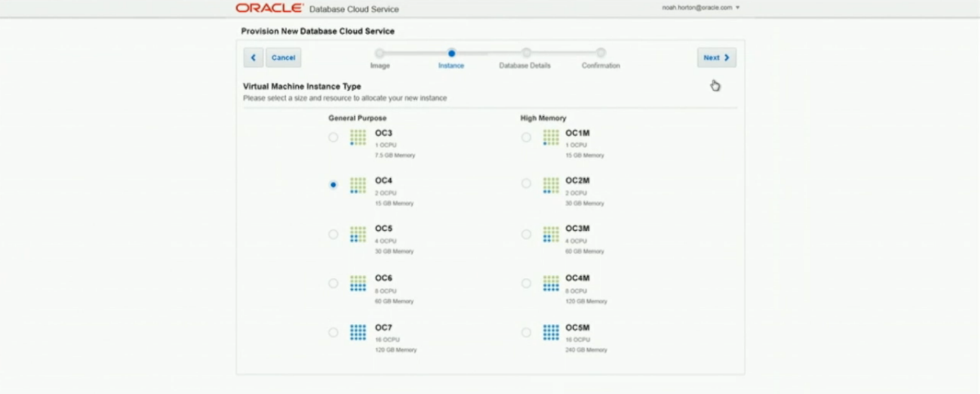Click the OC5 shape name

(x=383, y=229)
